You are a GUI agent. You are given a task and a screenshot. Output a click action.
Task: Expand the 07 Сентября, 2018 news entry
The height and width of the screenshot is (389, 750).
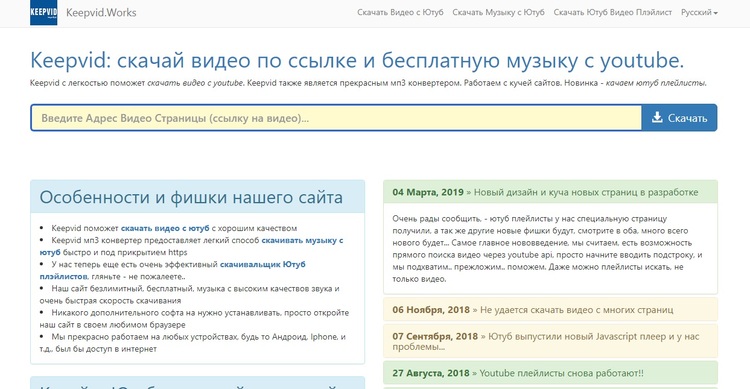point(550,341)
